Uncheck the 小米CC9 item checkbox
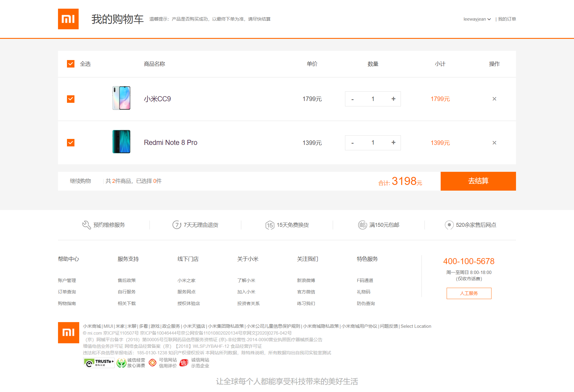The width and height of the screenshot is (574, 392). point(71,99)
